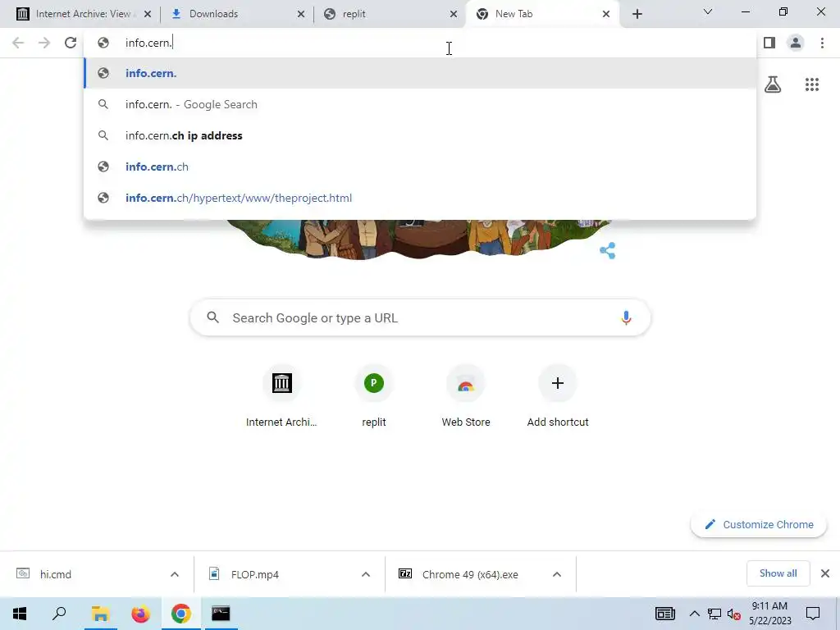Screen dimensions: 840x630
Task: Close the Downloads tab
Action: [x=301, y=14]
